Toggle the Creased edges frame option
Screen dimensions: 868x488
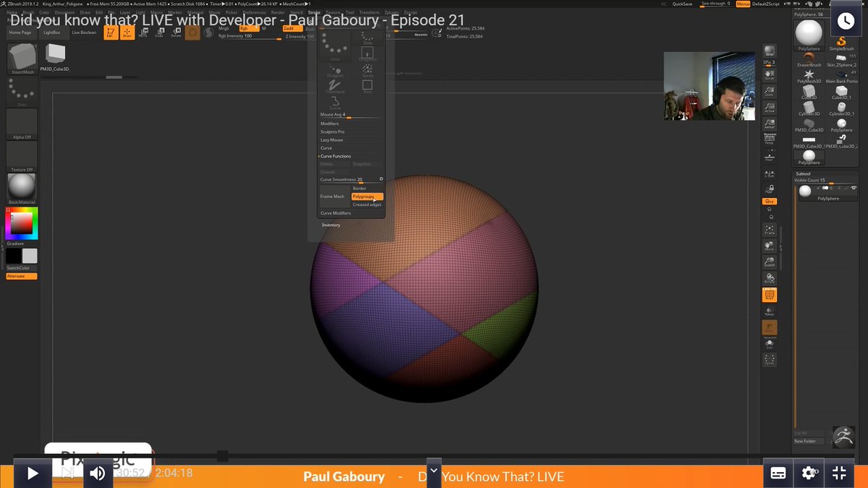click(367, 205)
